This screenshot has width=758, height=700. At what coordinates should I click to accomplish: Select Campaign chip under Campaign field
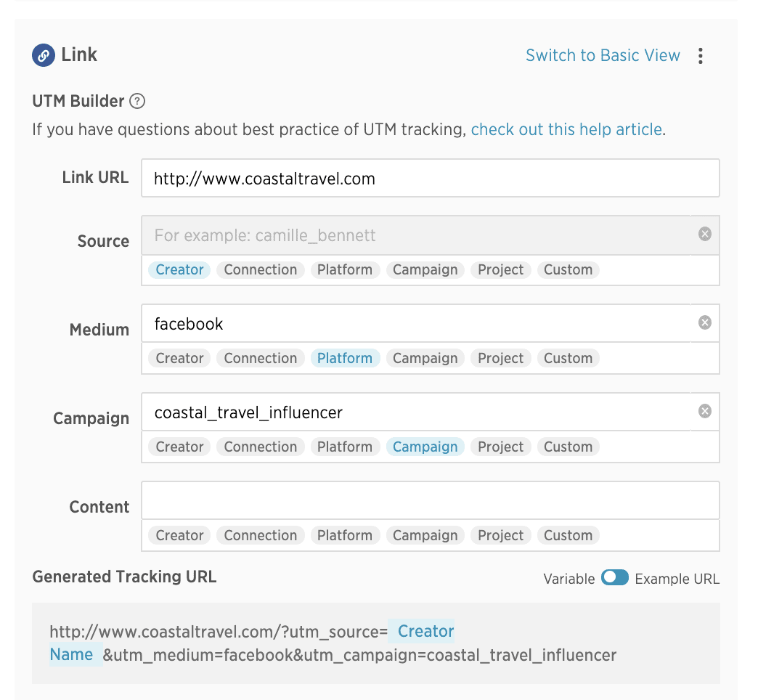[x=425, y=447]
